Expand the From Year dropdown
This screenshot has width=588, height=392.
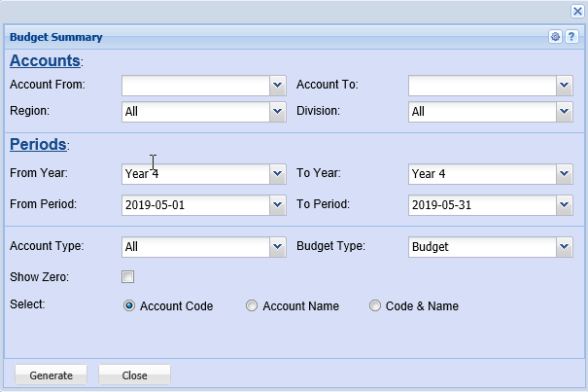coord(278,174)
